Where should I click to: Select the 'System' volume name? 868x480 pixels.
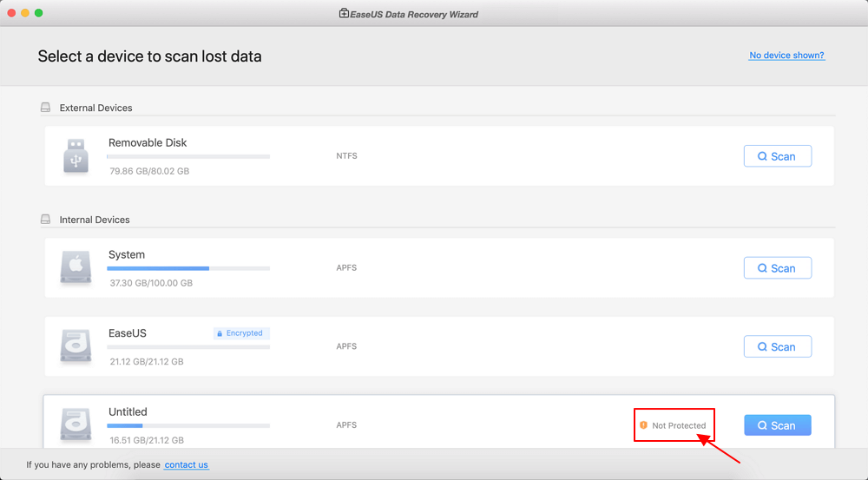point(127,254)
